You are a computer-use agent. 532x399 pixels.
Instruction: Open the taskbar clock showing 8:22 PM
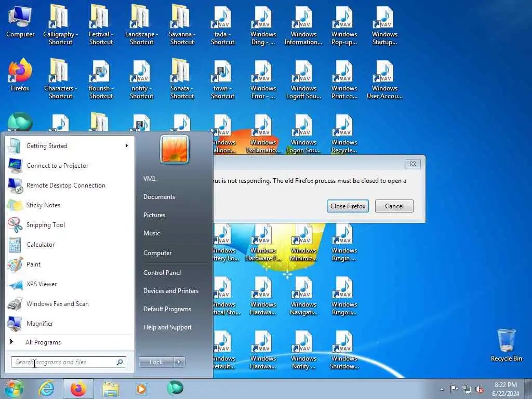tap(506, 389)
